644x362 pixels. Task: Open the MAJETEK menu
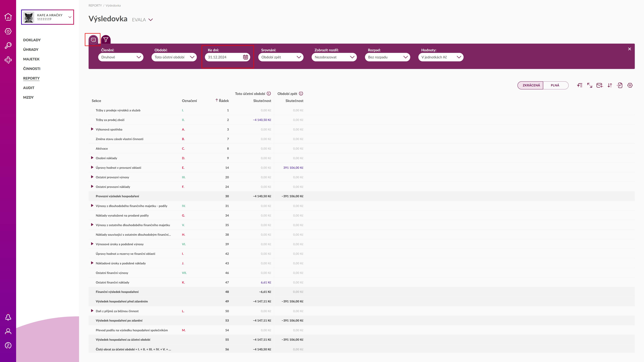tap(31, 59)
